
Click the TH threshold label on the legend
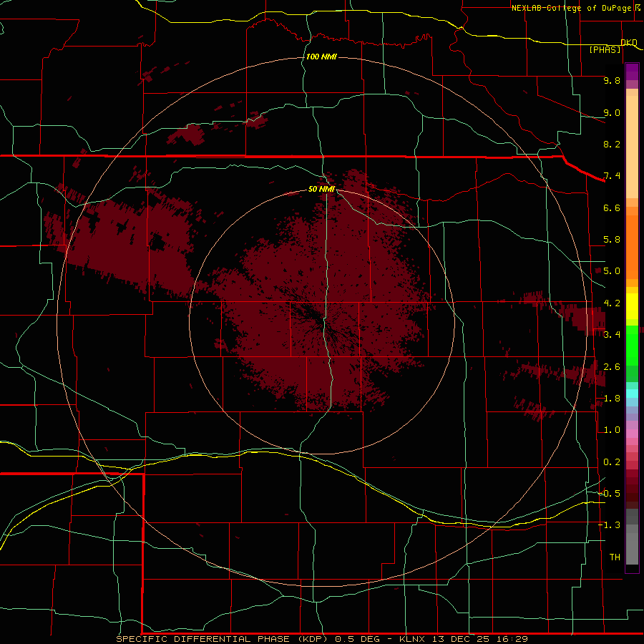click(615, 557)
